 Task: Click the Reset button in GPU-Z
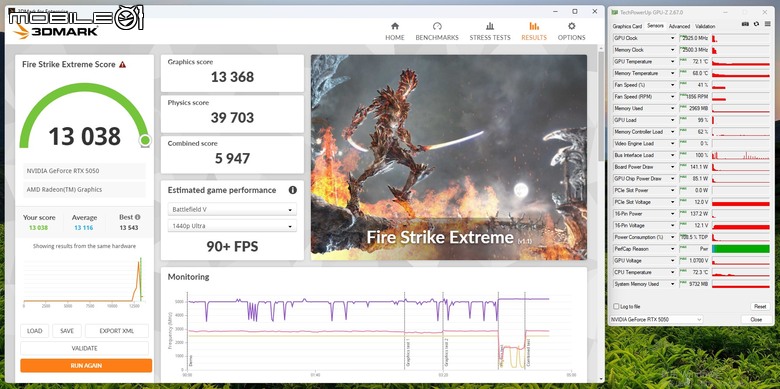pos(760,306)
